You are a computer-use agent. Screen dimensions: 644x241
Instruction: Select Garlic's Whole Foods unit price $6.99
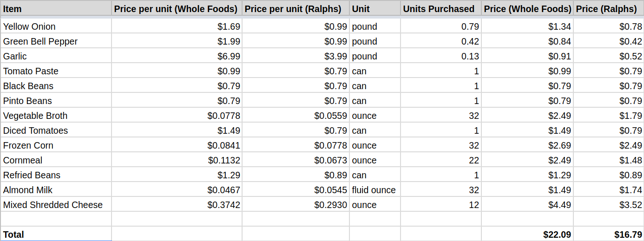click(x=177, y=56)
